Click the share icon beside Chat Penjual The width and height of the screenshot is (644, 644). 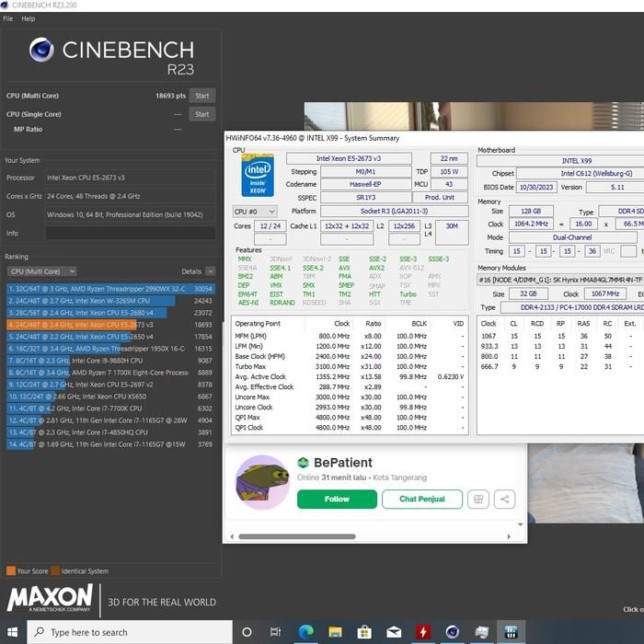[504, 499]
